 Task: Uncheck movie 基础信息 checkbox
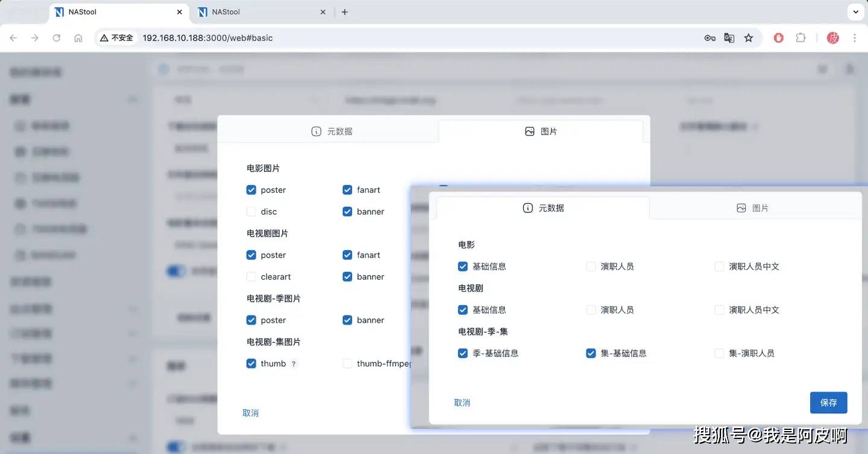coord(463,266)
